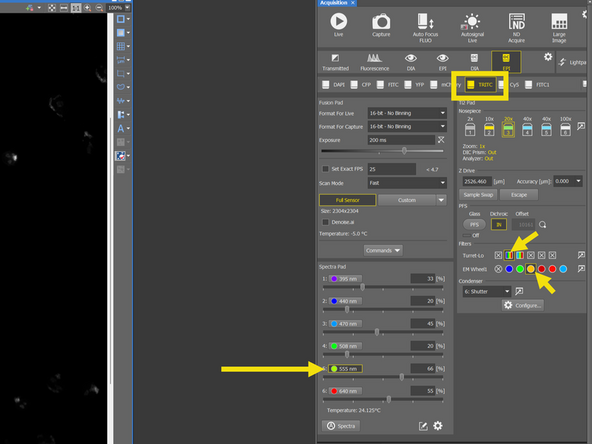The height and width of the screenshot is (444, 592).
Task: Open ND Acquire
Action: pyautogui.click(x=516, y=27)
